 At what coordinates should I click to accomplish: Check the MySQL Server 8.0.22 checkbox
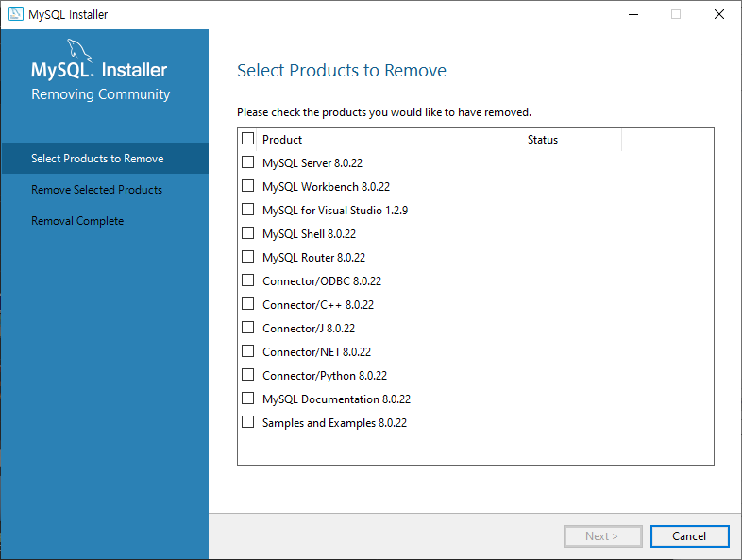click(x=247, y=162)
